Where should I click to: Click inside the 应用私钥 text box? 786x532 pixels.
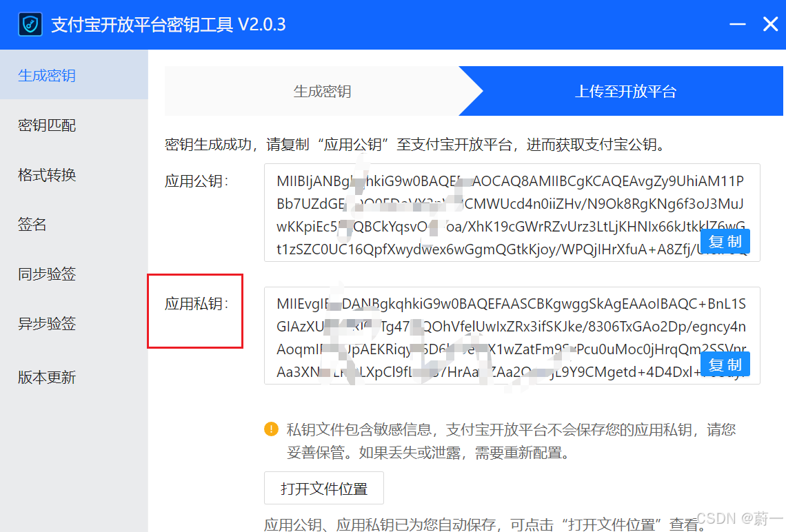(x=512, y=336)
